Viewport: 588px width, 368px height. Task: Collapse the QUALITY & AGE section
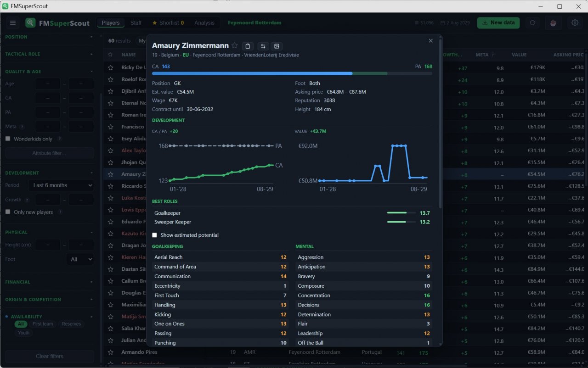pos(49,72)
